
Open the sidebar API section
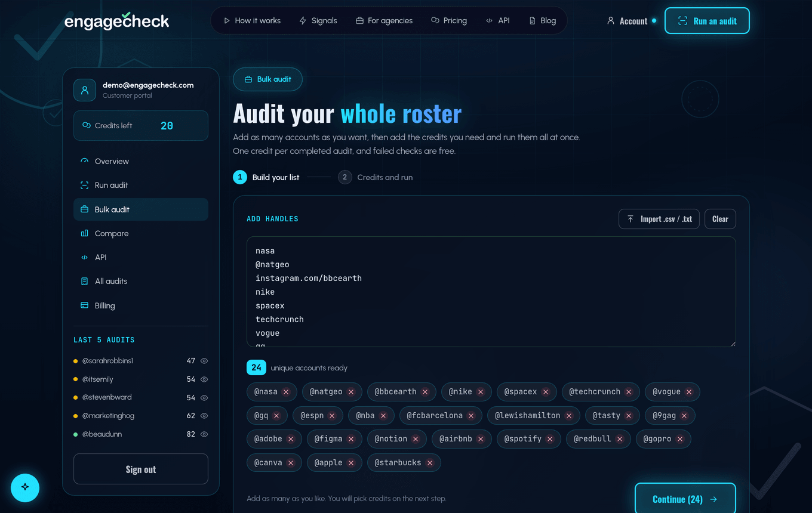click(x=141, y=257)
